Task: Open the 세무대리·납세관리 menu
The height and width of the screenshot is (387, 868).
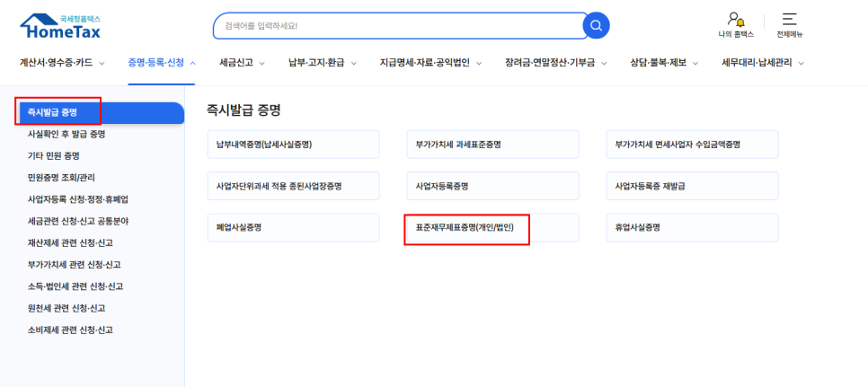Action: pos(763,63)
